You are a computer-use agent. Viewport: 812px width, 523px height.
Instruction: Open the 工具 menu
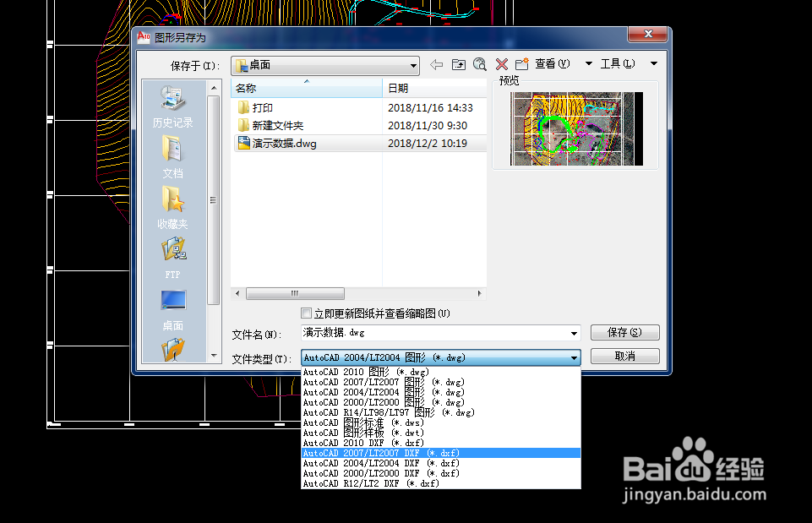pyautogui.click(x=618, y=63)
